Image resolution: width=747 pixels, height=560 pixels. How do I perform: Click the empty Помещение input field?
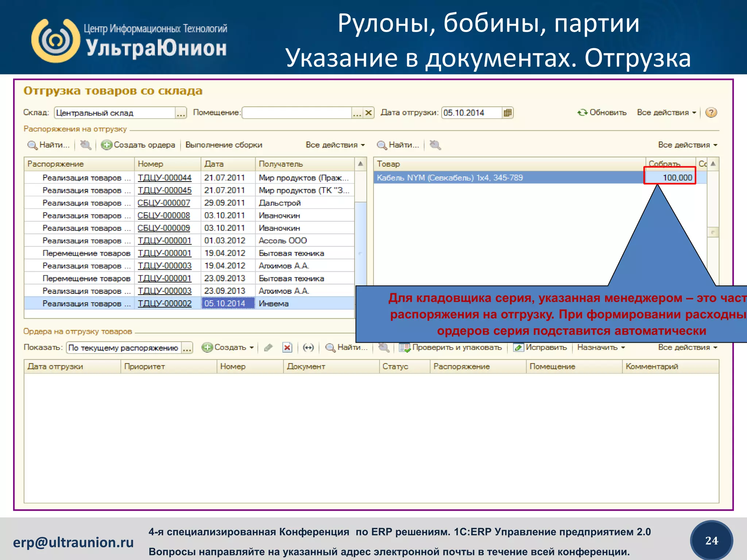point(297,113)
